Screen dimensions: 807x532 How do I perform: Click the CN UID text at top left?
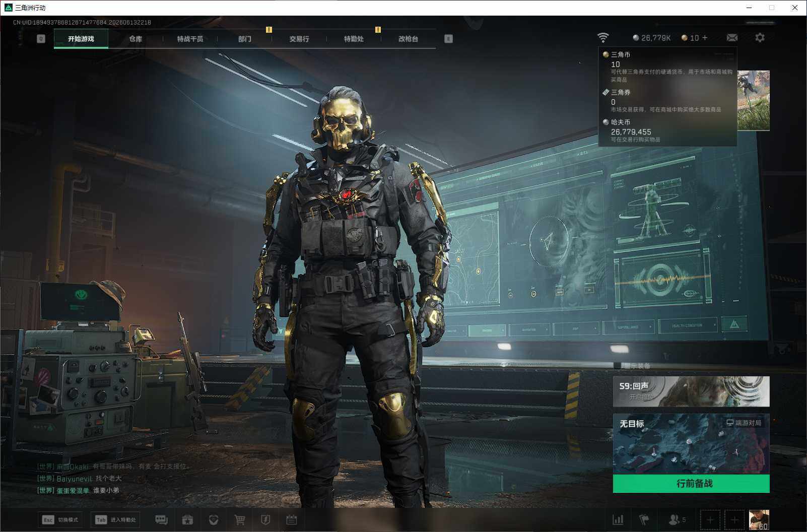coord(82,23)
